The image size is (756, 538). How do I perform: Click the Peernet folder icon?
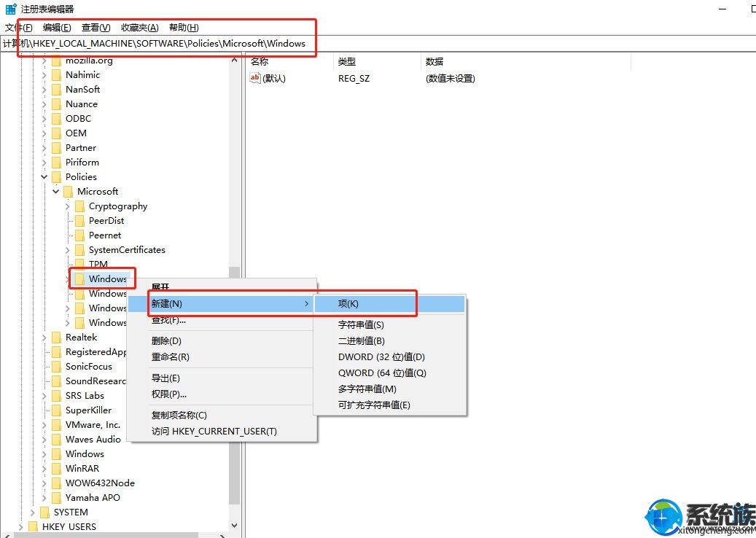79,235
